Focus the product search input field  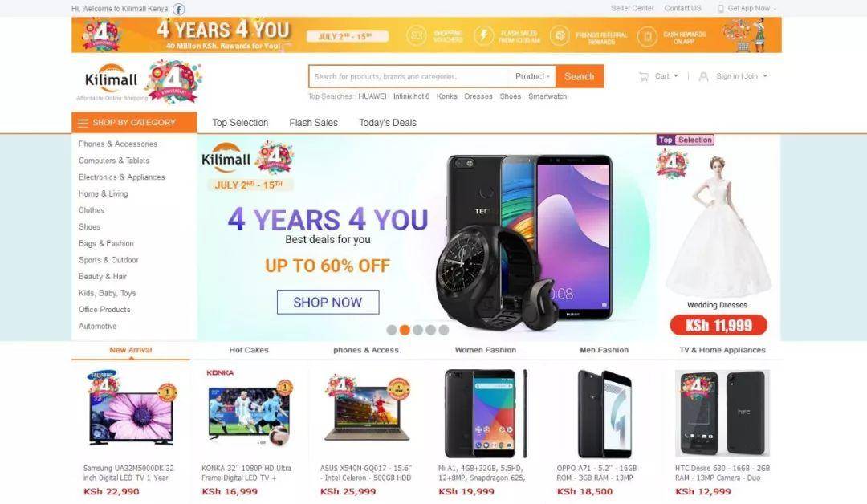[x=409, y=77]
